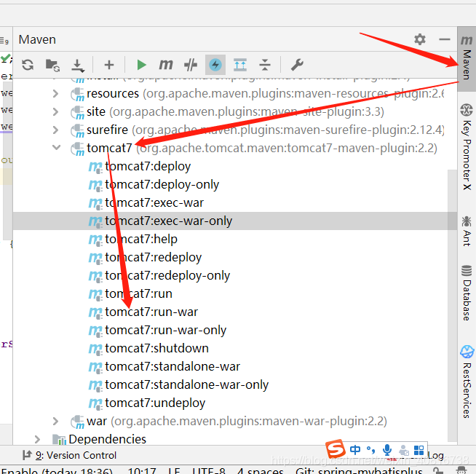Click the Dependencies folder icon

pyautogui.click(x=59, y=439)
